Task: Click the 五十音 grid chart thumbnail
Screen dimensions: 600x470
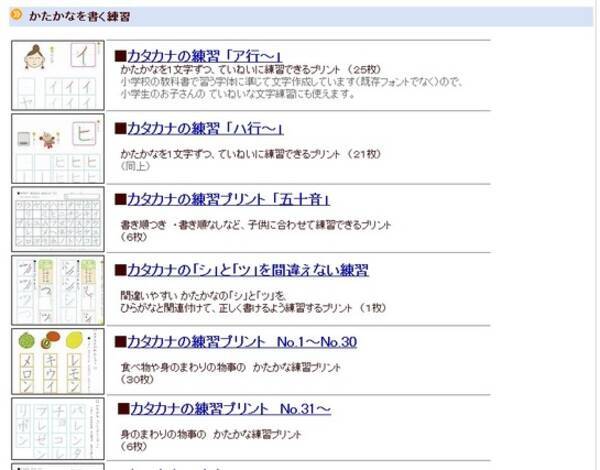Action: (58, 219)
